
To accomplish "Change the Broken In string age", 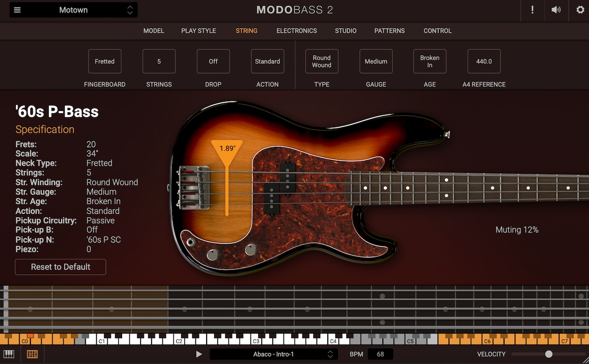I will coord(430,61).
